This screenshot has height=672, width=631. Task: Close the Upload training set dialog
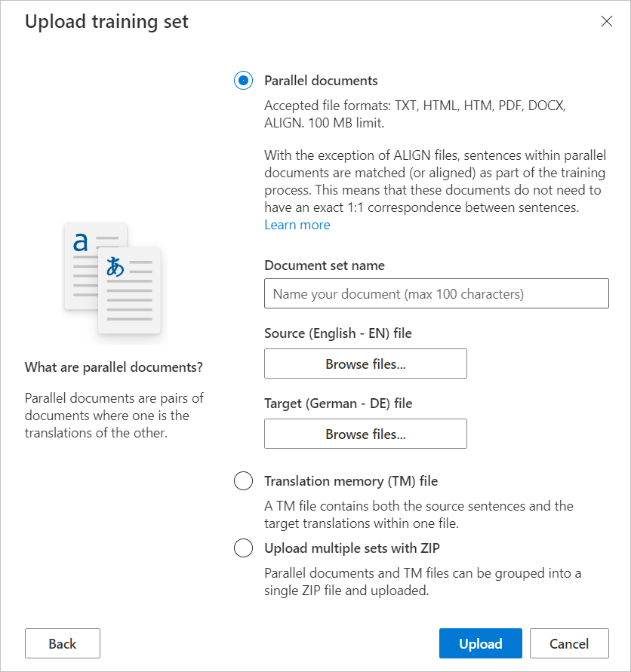click(x=608, y=21)
